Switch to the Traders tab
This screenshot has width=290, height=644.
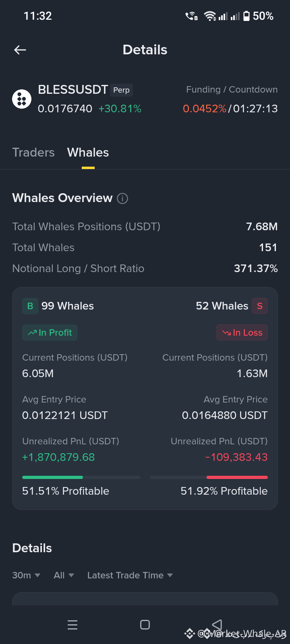pyautogui.click(x=33, y=153)
